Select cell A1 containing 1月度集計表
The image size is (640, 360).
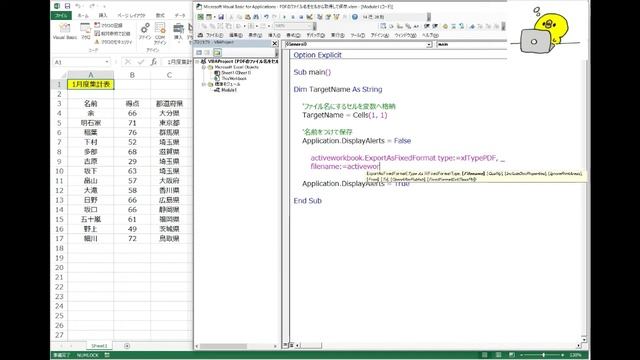click(91, 84)
